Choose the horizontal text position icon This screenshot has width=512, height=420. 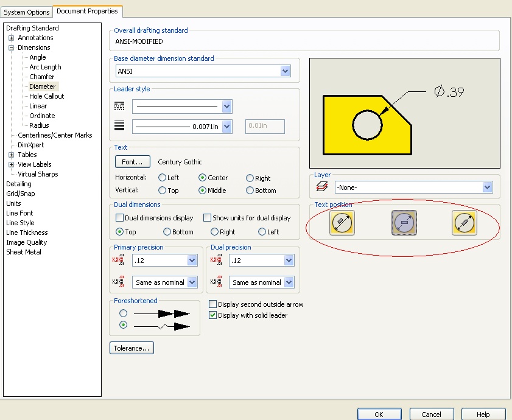404,223
